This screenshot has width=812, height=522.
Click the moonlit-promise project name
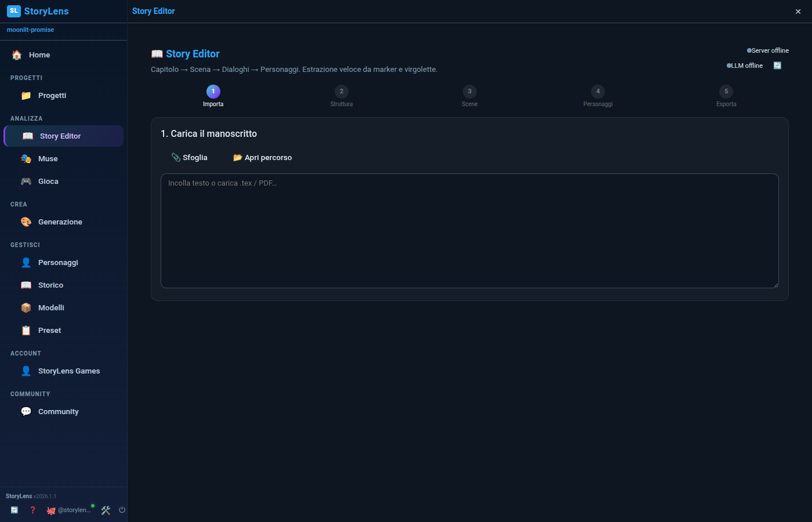(x=30, y=30)
